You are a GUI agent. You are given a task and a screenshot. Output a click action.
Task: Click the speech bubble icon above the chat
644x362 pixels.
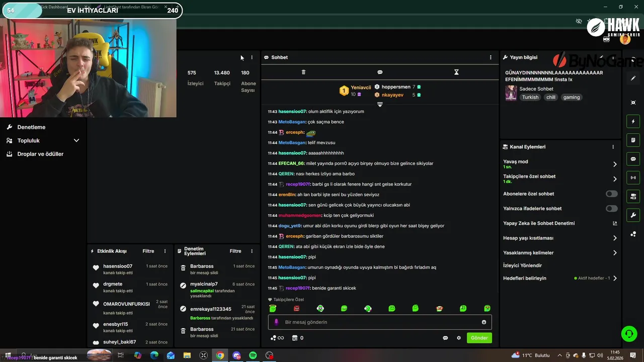380,72
